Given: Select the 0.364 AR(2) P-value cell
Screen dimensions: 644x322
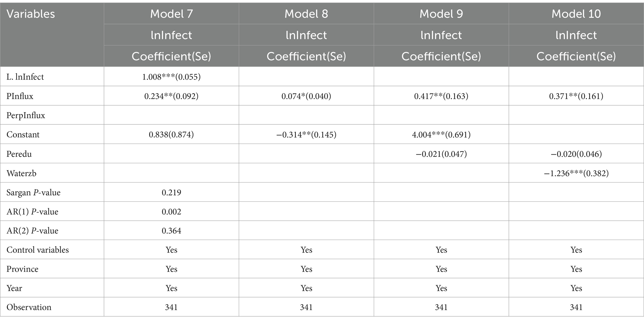Looking at the screenshot, I should pos(171,231).
